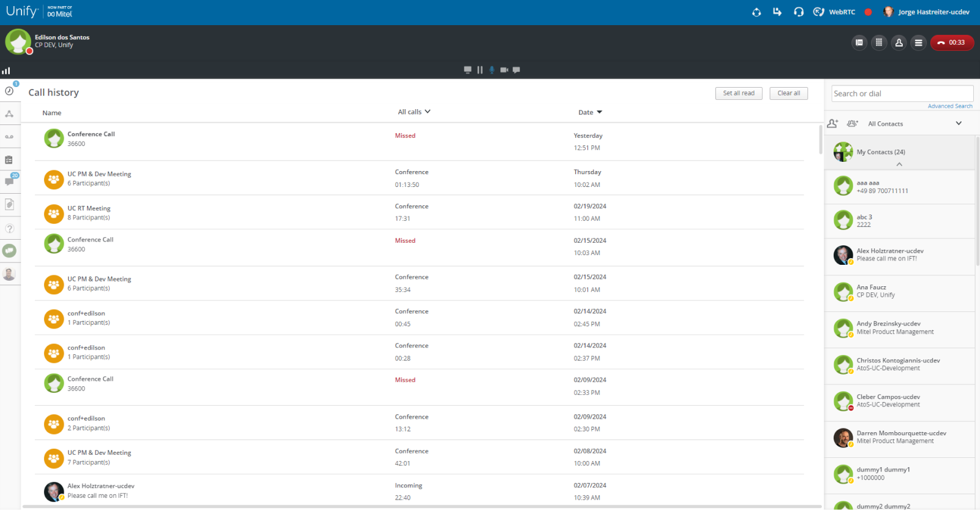Open the call history sidebar tab
The height and width of the screenshot is (518, 980).
click(x=9, y=91)
